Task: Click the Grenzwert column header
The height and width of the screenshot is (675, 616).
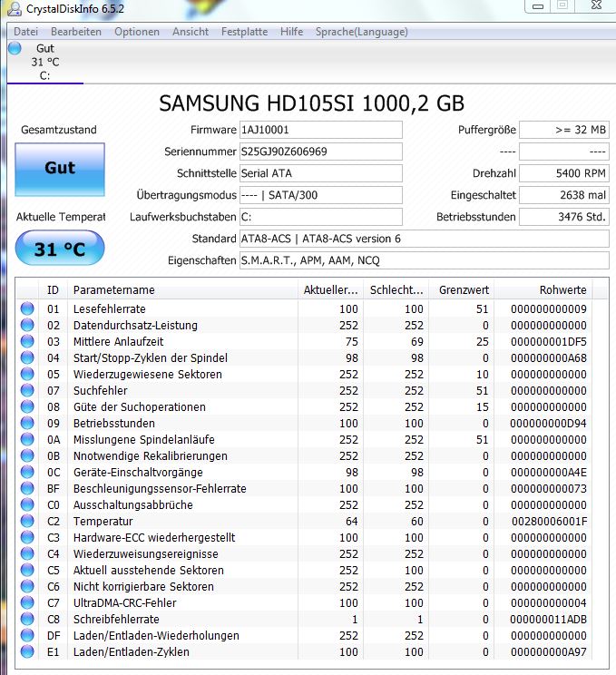Action: [462, 289]
